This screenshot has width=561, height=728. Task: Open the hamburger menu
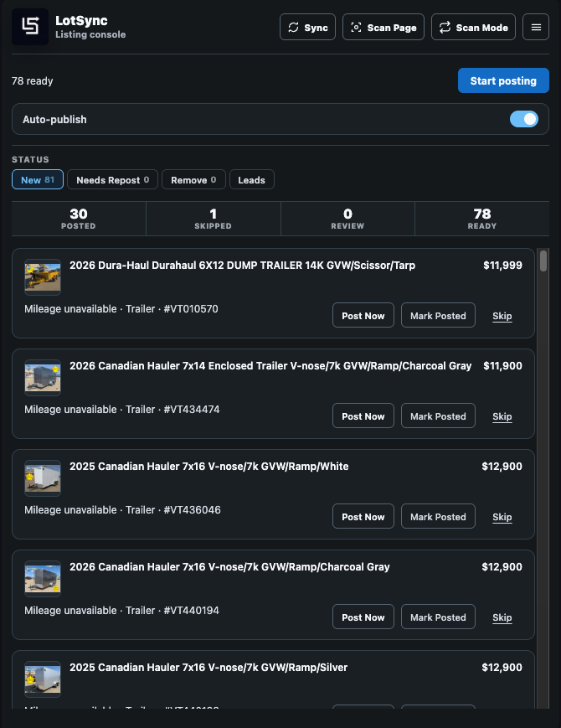coord(536,27)
